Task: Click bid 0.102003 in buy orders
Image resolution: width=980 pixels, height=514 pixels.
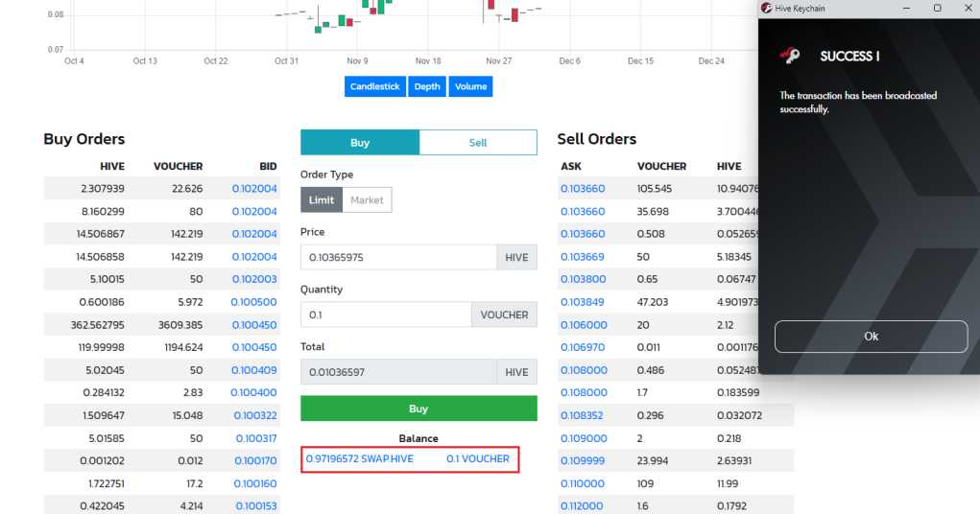Action: [254, 279]
